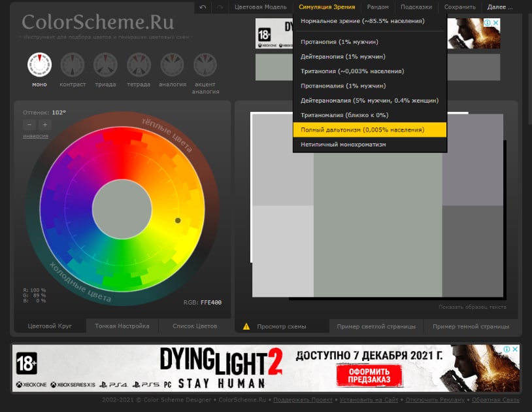
Task: Click the dark hue marker on wheel
Action: pyautogui.click(x=178, y=220)
